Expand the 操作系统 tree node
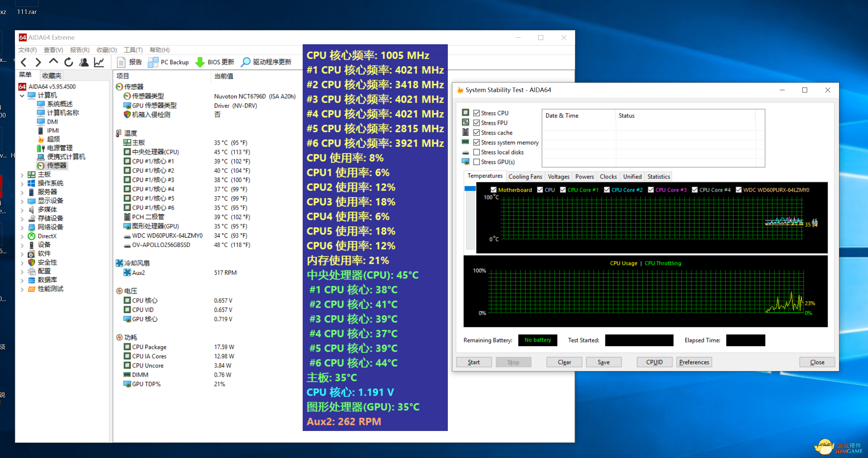The width and height of the screenshot is (868, 458). [22, 183]
